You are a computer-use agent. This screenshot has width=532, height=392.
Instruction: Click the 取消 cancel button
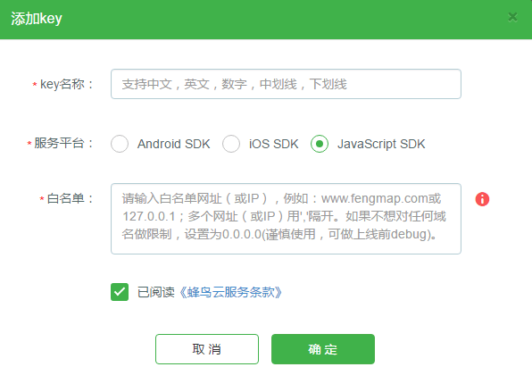207,349
